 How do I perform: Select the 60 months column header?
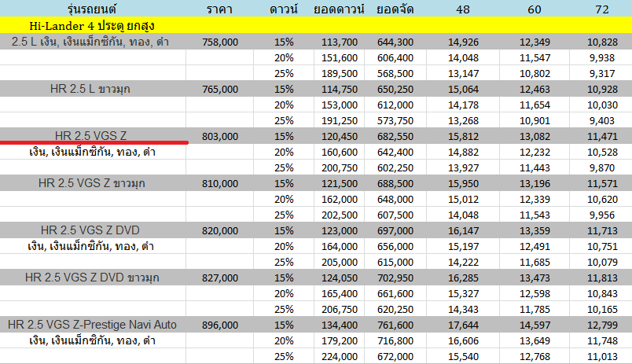click(x=535, y=9)
